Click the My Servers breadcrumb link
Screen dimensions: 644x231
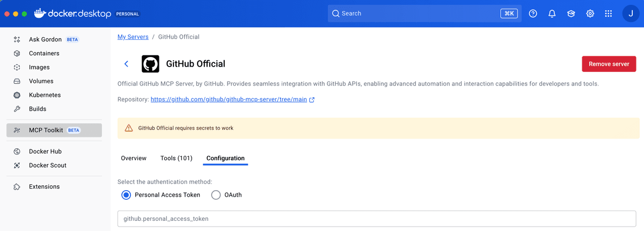(x=133, y=37)
